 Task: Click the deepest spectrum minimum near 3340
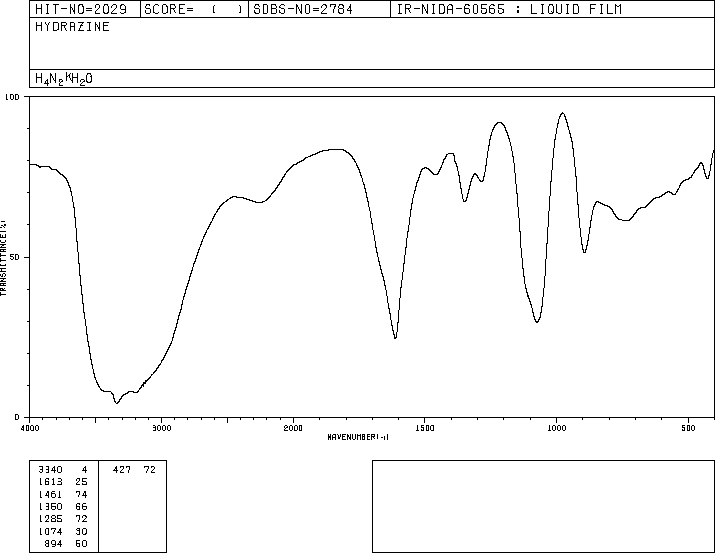(x=117, y=403)
